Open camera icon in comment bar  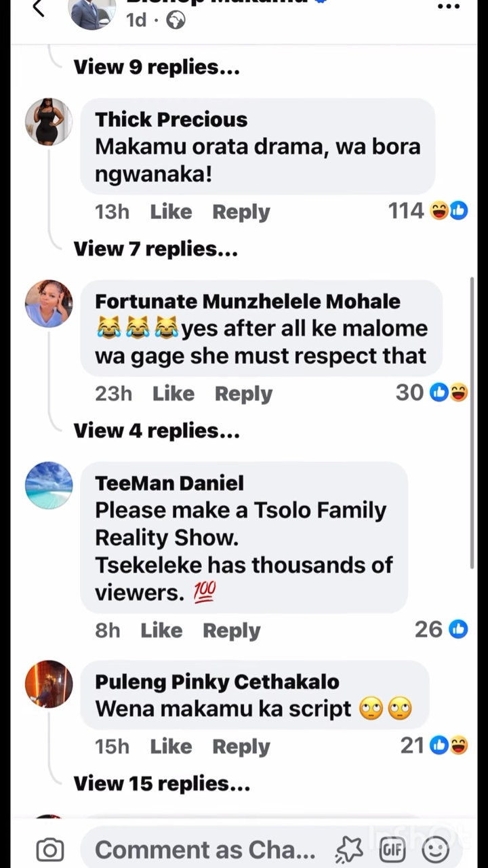point(49,850)
